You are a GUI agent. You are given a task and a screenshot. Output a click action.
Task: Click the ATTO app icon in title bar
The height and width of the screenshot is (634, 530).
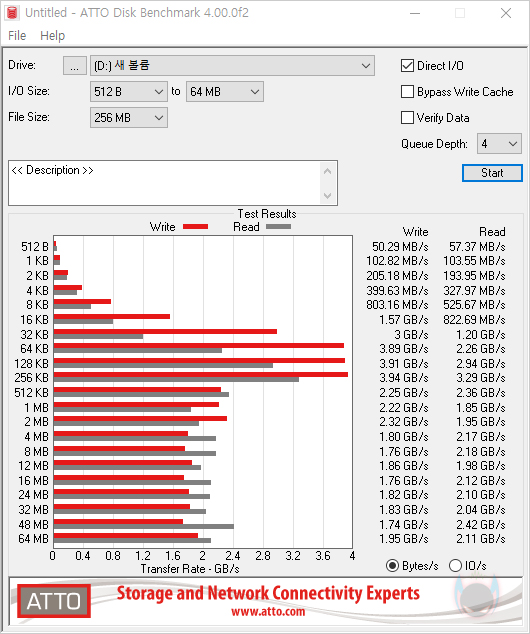coord(12,13)
